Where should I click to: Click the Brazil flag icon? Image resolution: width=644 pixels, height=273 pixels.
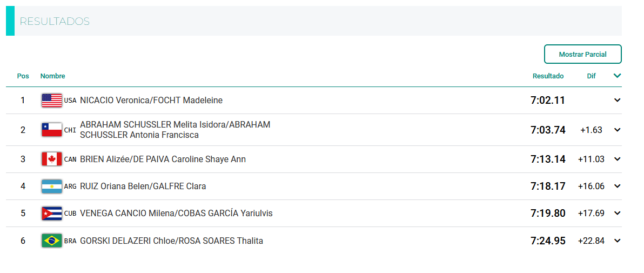pyautogui.click(x=52, y=241)
